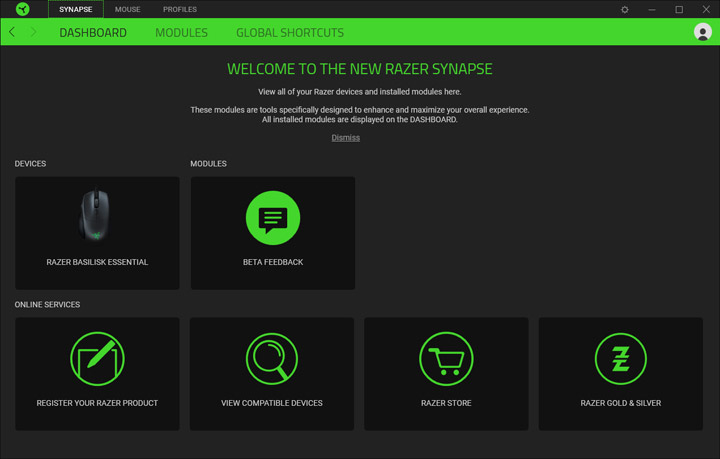The height and width of the screenshot is (459, 720).
Task: Select the Global Shortcuts tab
Action: click(290, 33)
